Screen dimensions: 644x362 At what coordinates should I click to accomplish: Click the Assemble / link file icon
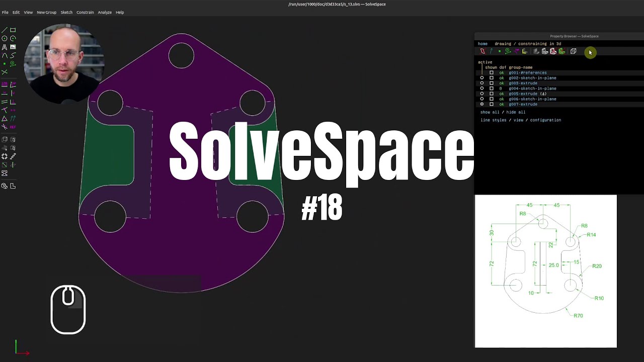(x=5, y=173)
